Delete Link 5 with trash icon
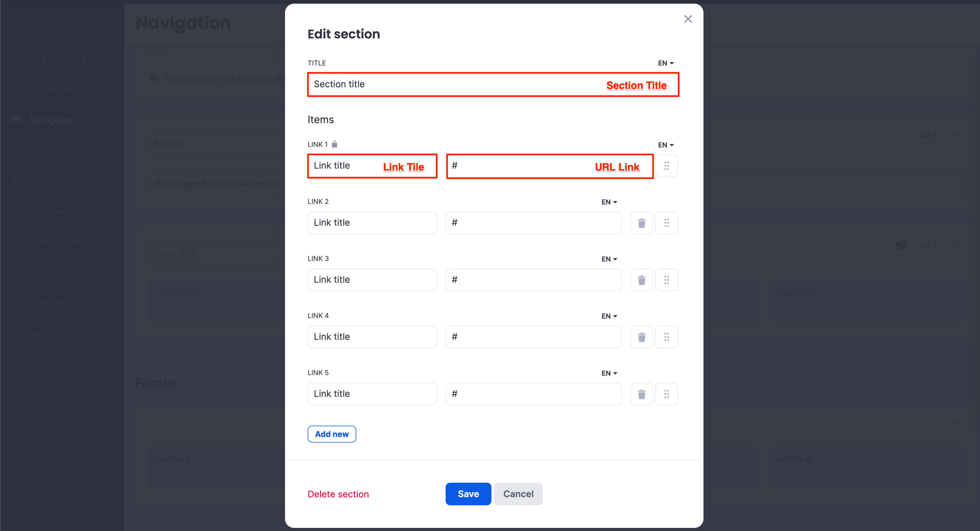The width and height of the screenshot is (980, 531). (642, 394)
